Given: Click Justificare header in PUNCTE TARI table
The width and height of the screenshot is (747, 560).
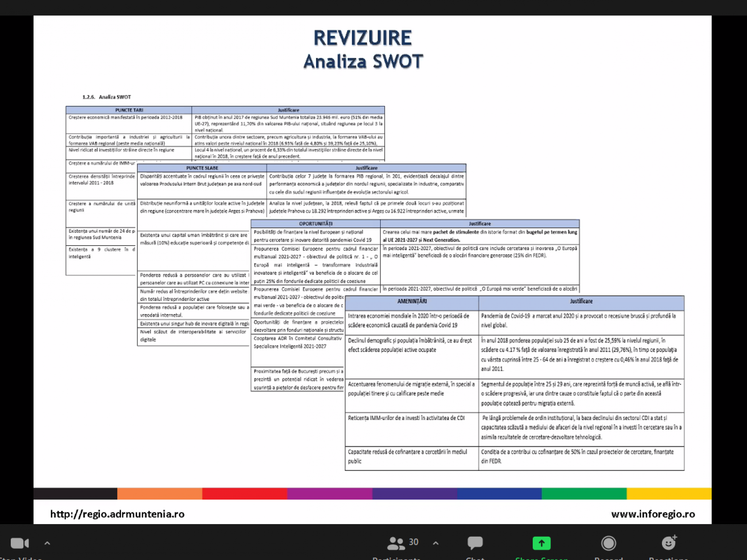Looking at the screenshot, I should [288, 110].
